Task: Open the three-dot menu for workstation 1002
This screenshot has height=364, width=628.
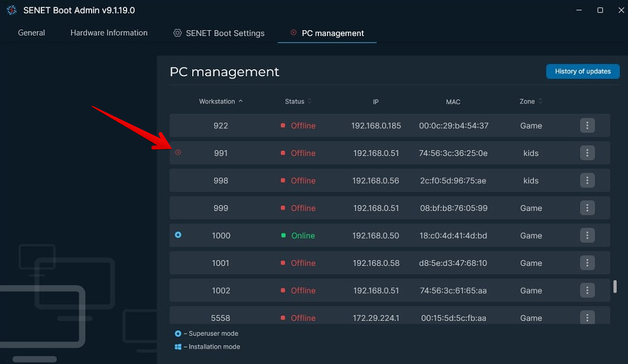Action: [587, 290]
